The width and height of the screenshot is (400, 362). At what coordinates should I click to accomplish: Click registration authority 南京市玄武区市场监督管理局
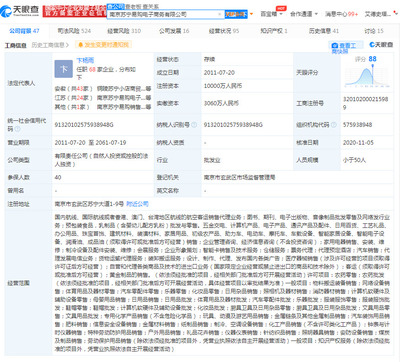(x=239, y=178)
